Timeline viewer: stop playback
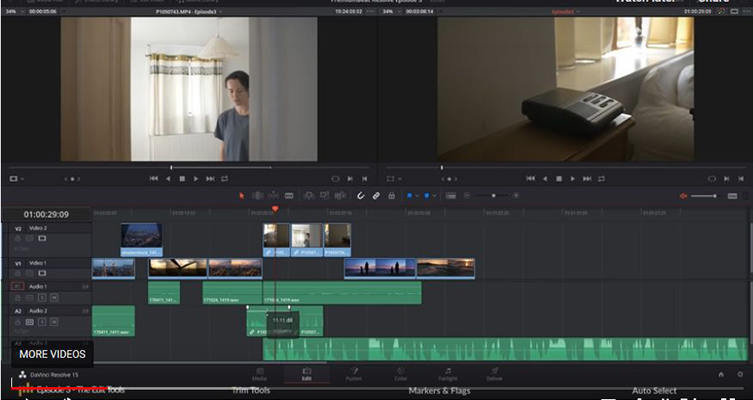The height and width of the screenshot is (400, 753). [559, 179]
